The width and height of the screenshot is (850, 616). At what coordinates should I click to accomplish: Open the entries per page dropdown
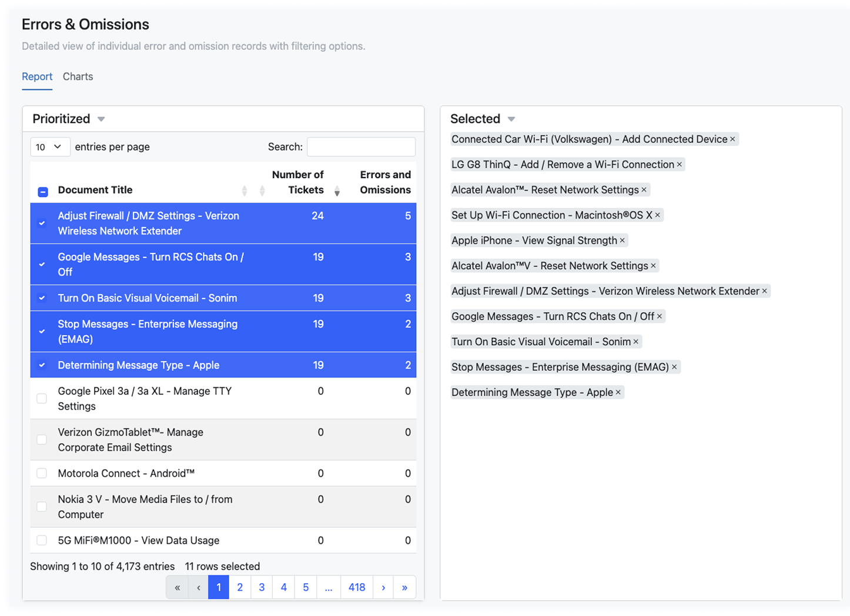pos(50,147)
